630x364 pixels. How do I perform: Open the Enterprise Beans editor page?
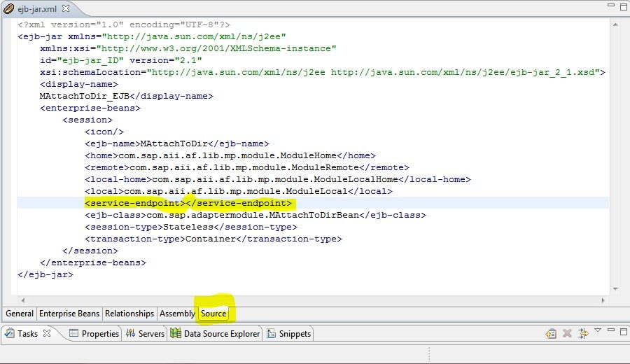click(69, 314)
